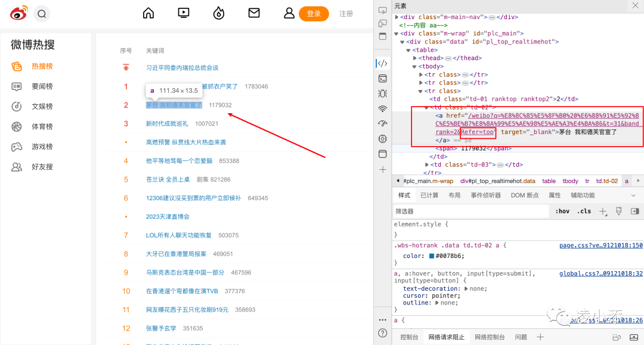Open topic LOL所有人聊天功能恢复
This screenshot has width=644, height=345.
179,235
